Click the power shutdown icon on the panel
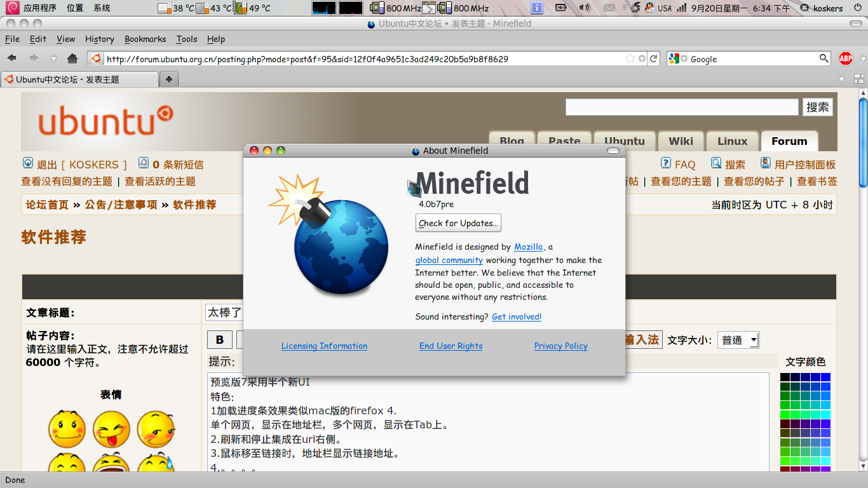 click(858, 8)
